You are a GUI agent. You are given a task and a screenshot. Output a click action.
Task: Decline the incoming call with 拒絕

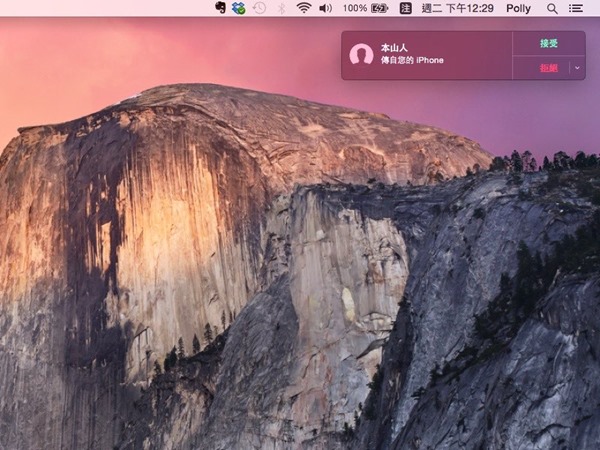point(548,68)
